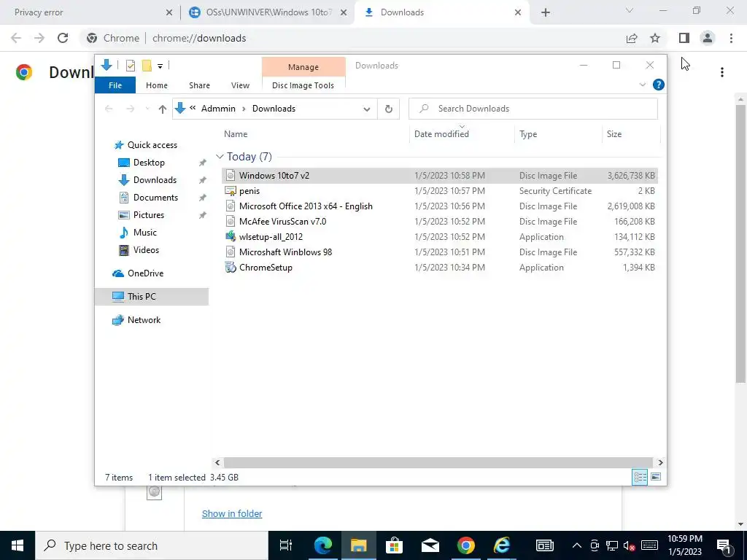Click the McAfee VirusScan disc image icon
Viewport: 747px width, 560px height.
231,222
